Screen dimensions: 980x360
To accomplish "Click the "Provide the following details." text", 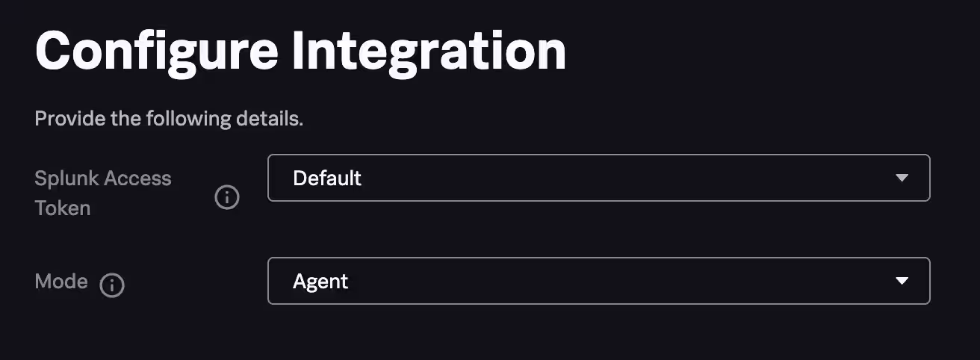I will (x=169, y=119).
